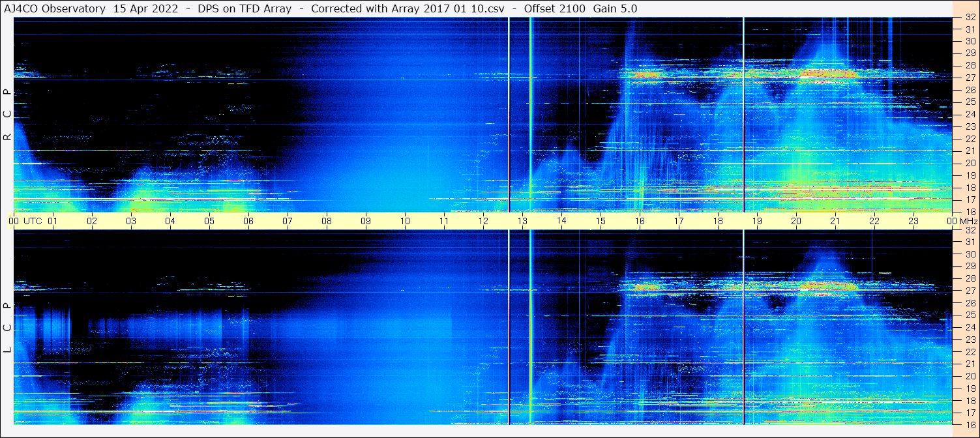Select the 'Gain 5.0' header value

tap(616, 9)
